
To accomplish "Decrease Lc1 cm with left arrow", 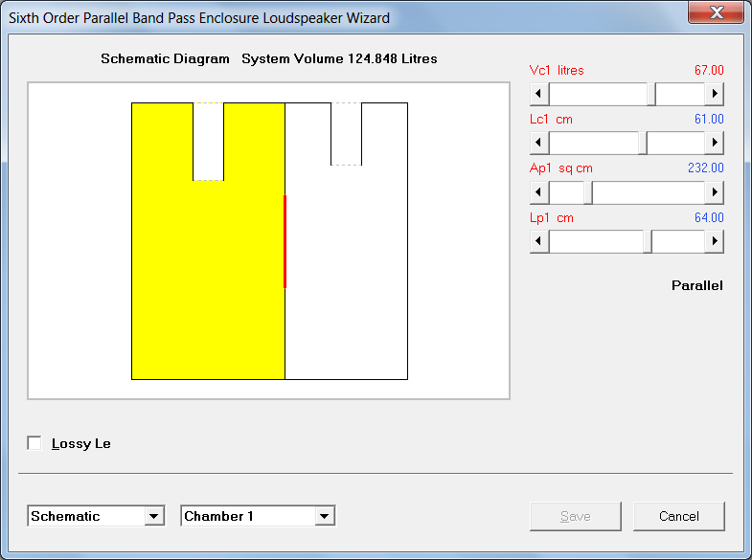I will (x=539, y=143).
